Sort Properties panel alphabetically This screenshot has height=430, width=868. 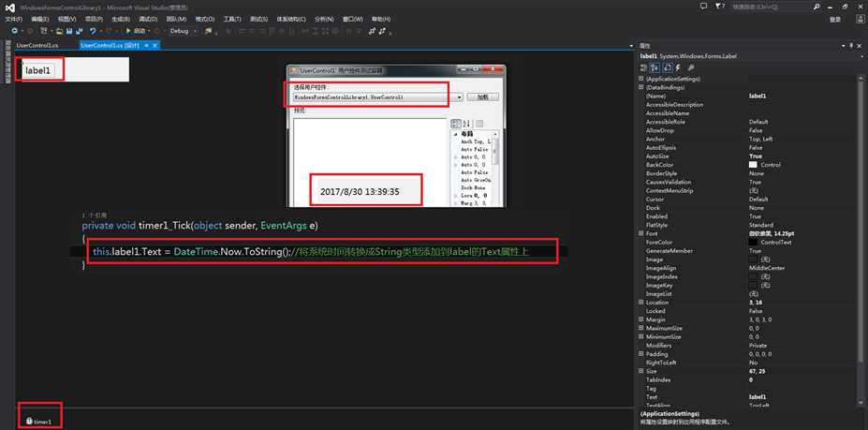pyautogui.click(x=655, y=67)
